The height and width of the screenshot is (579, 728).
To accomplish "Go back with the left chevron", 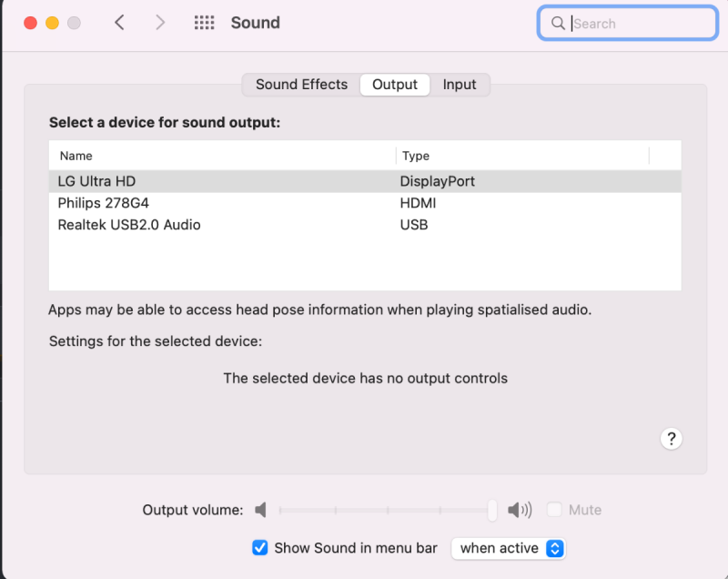I will tap(119, 23).
